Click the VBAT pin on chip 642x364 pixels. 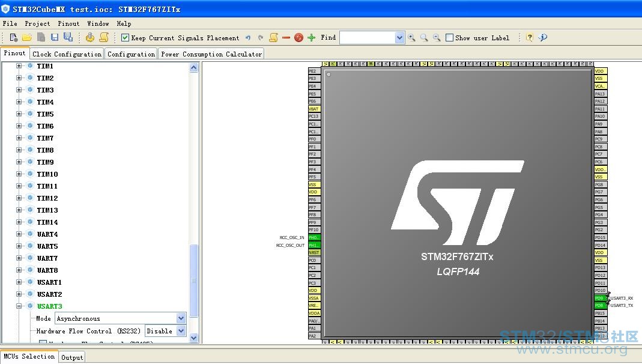pos(314,109)
